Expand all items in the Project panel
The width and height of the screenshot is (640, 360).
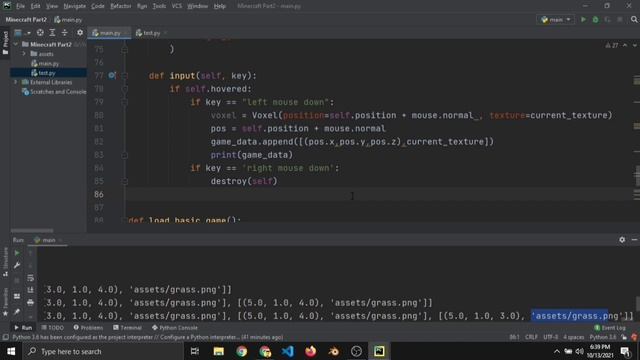click(52, 33)
